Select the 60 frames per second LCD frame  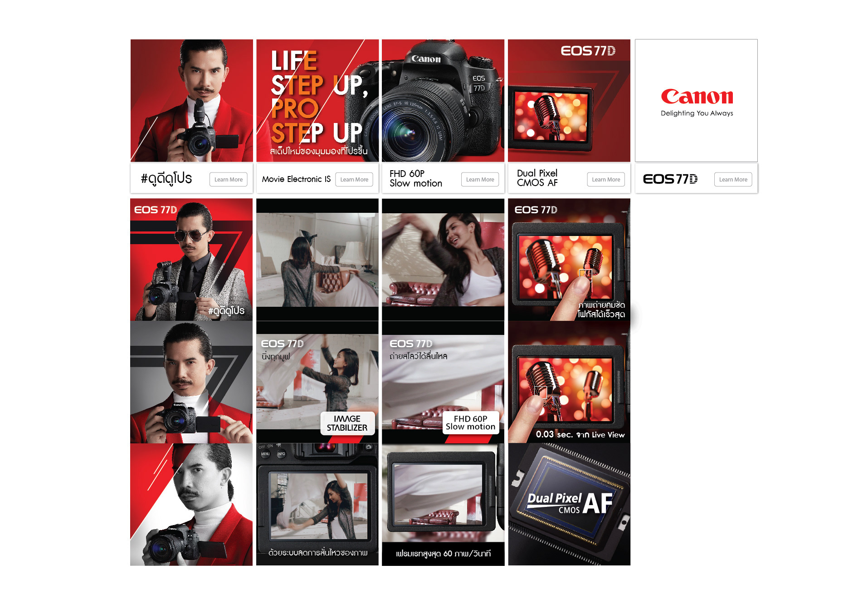click(x=443, y=504)
